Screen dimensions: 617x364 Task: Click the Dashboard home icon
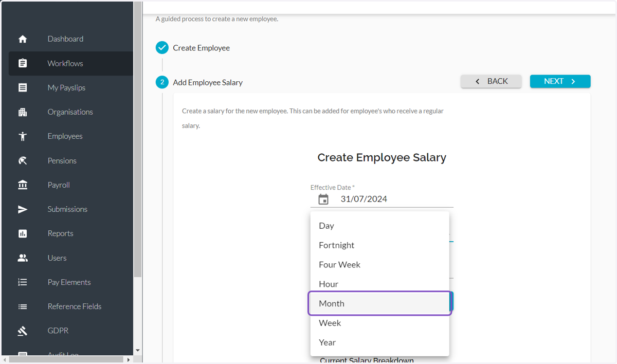click(23, 39)
